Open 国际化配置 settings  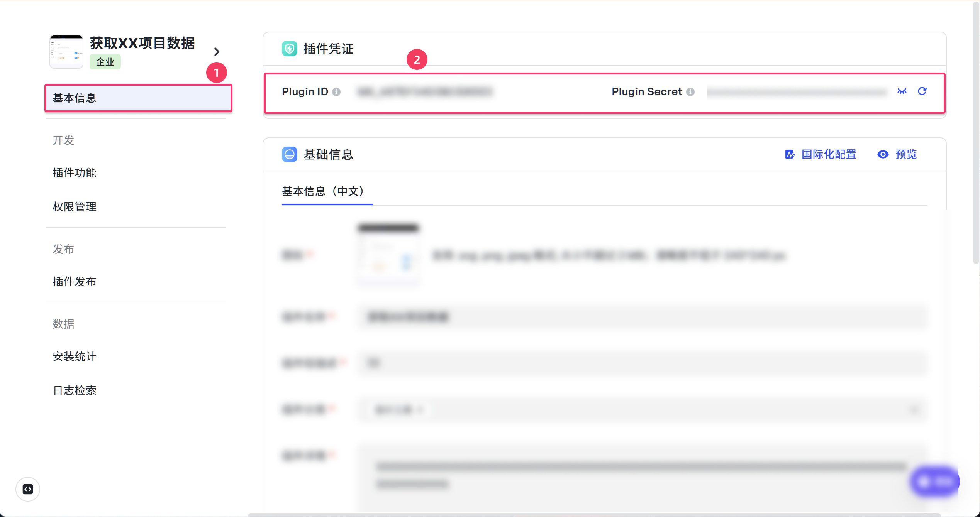821,154
